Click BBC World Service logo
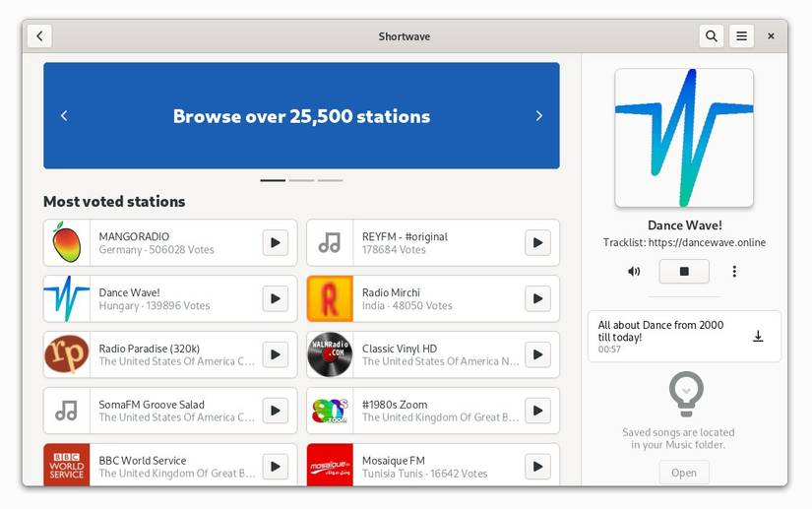Viewport: 812px width, 509px height. click(67, 465)
